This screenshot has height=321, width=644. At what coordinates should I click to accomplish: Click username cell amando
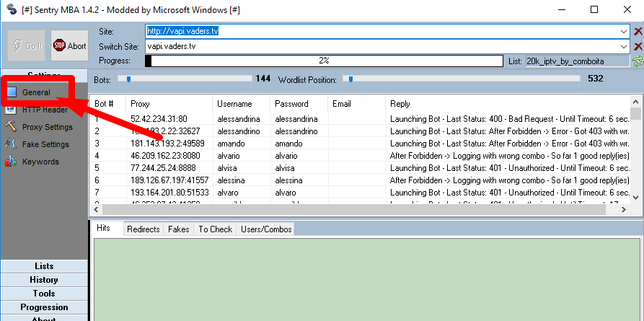[x=231, y=144]
